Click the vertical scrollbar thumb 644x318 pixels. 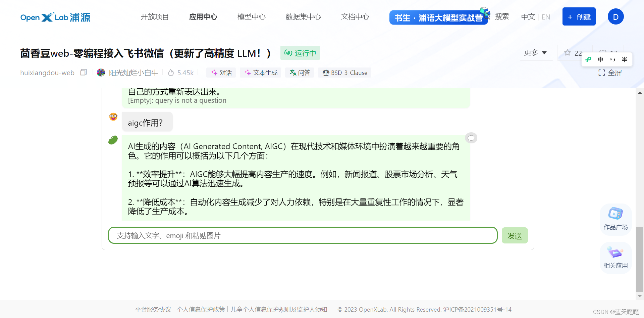[640, 259]
